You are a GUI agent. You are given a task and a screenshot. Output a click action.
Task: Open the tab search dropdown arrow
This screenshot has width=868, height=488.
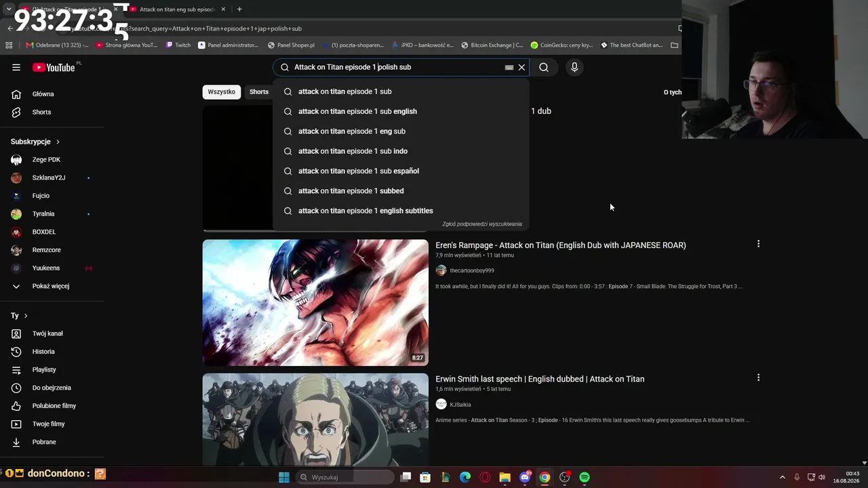coord(9,9)
